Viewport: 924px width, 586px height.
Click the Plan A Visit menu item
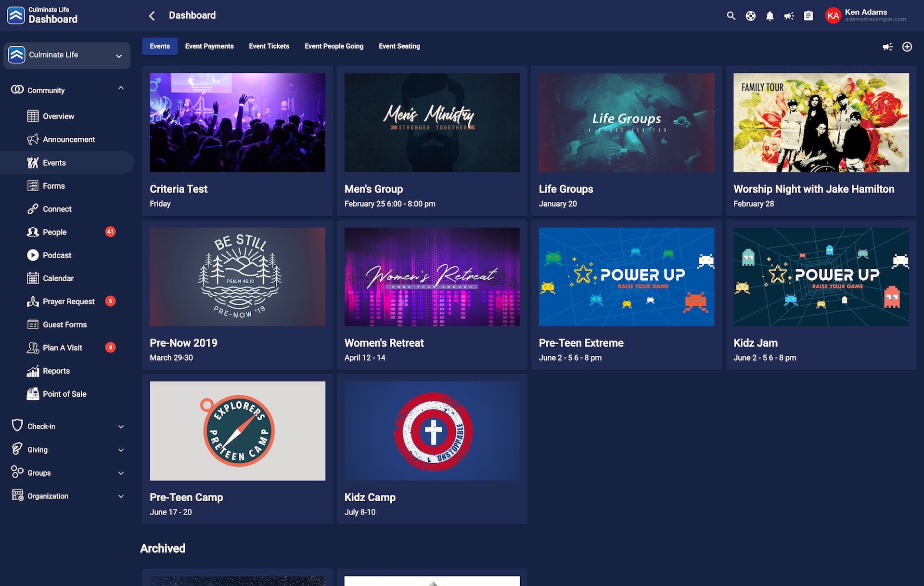pyautogui.click(x=63, y=348)
